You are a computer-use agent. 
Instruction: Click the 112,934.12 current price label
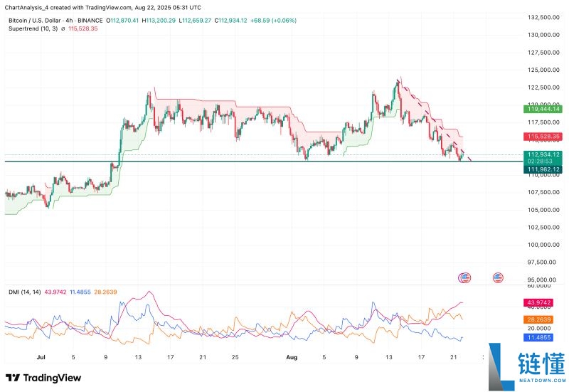(543, 154)
